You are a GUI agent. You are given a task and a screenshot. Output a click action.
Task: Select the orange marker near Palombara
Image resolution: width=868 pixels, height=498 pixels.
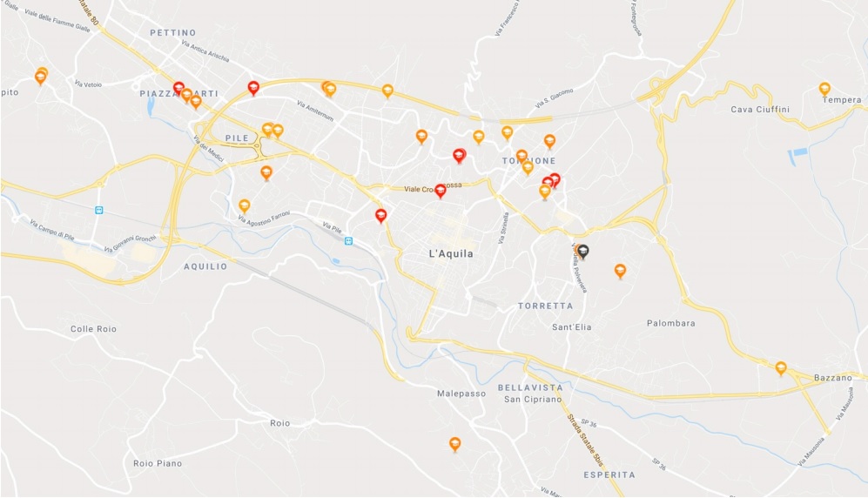coord(620,271)
